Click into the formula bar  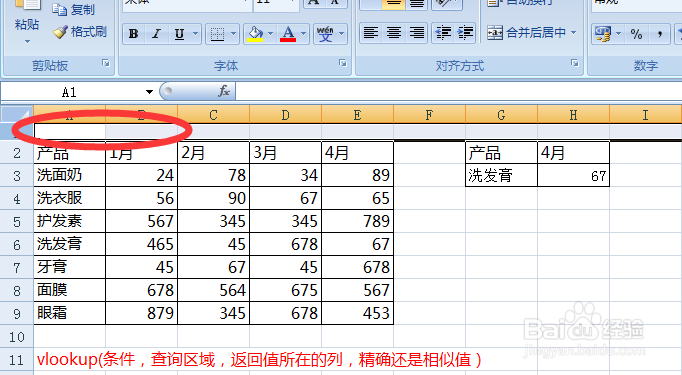coord(458,92)
